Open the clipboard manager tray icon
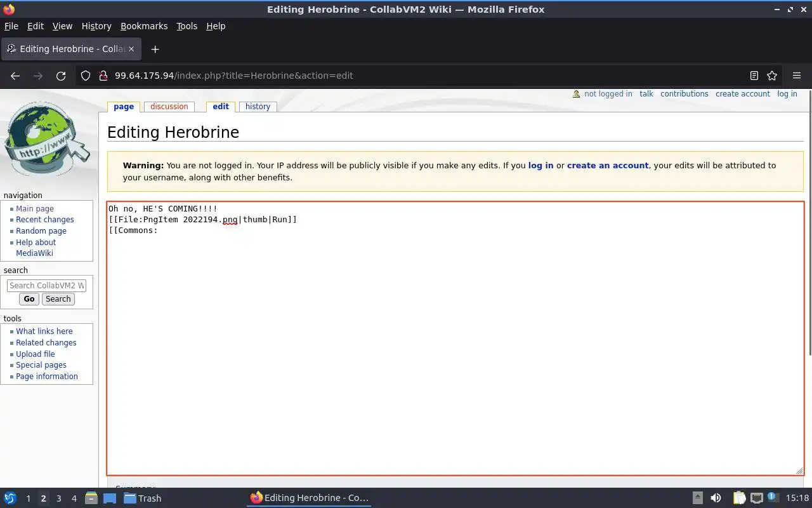This screenshot has width=812, height=508. coord(739,498)
